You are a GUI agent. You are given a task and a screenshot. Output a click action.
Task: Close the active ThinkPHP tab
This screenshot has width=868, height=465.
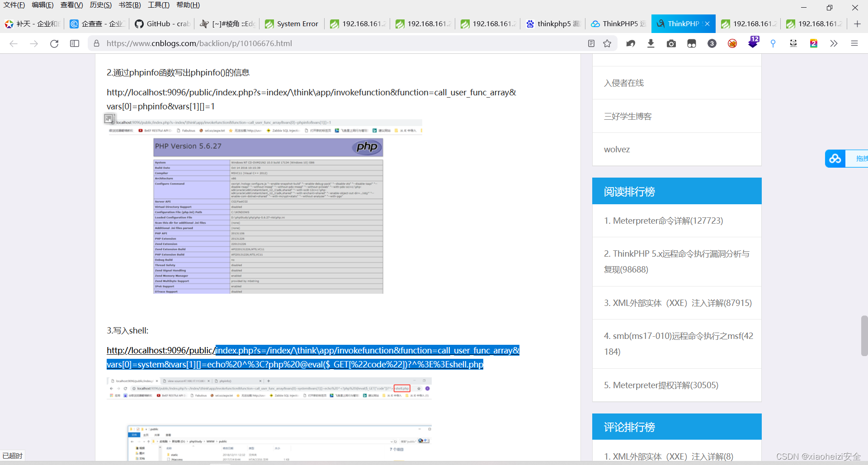tap(708, 24)
